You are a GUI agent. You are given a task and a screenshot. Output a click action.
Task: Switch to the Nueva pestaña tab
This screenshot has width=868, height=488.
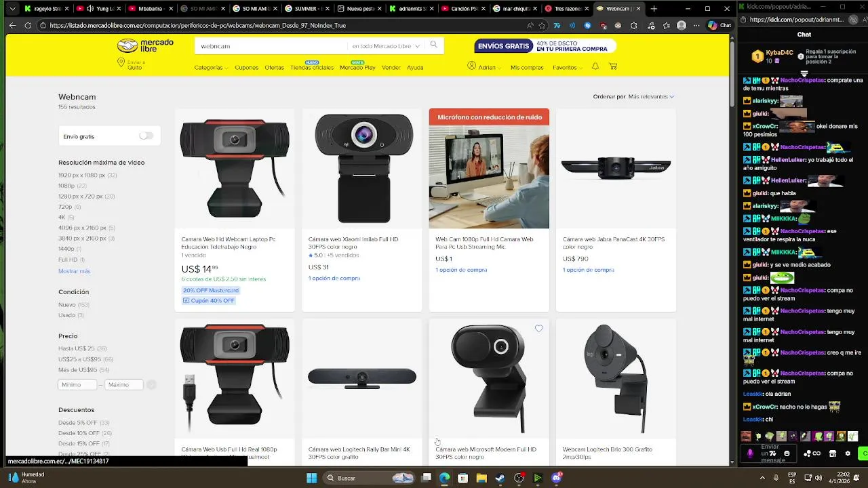tap(359, 9)
